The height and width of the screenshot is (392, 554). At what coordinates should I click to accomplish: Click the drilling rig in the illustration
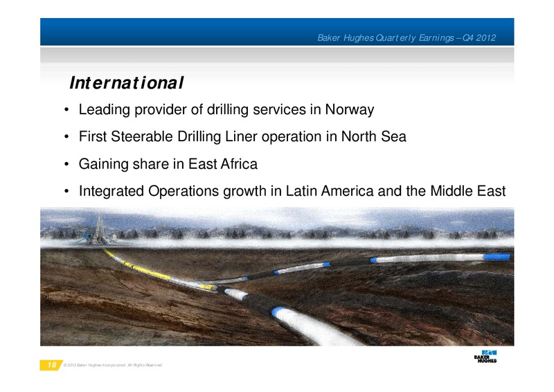point(98,229)
